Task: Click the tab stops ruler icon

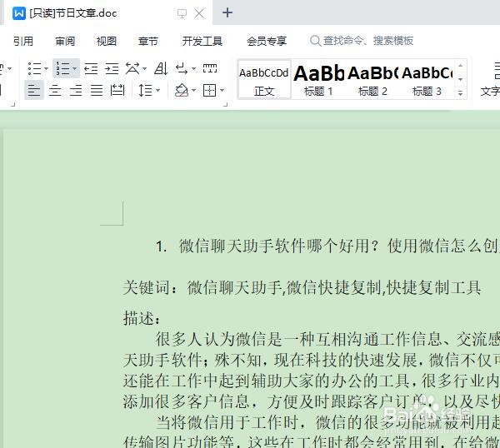Action: (210, 68)
